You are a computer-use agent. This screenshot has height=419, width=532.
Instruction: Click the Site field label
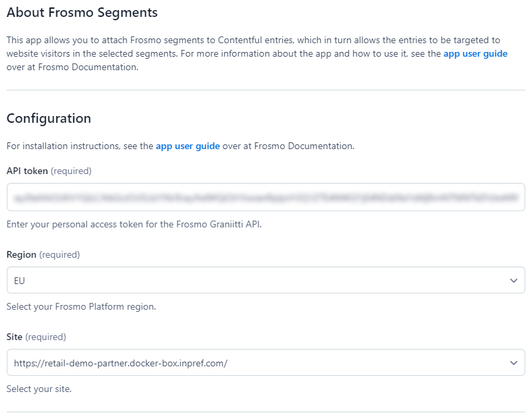coord(15,337)
